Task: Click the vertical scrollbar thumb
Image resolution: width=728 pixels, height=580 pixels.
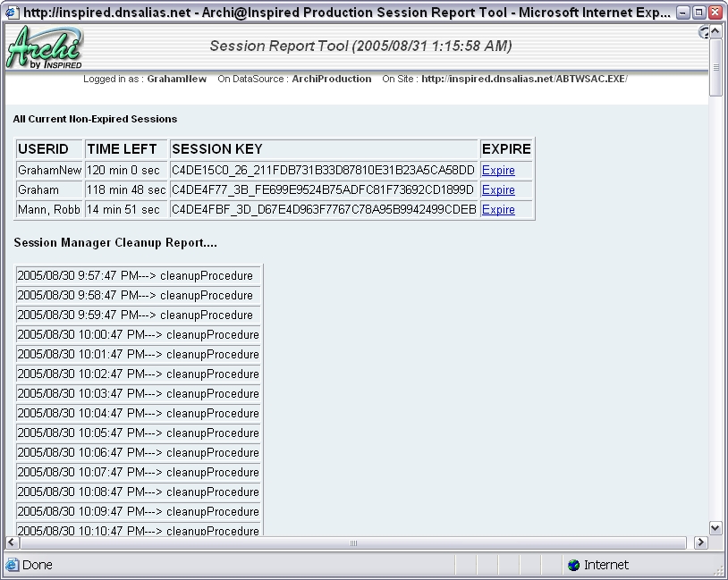Action: click(x=715, y=68)
